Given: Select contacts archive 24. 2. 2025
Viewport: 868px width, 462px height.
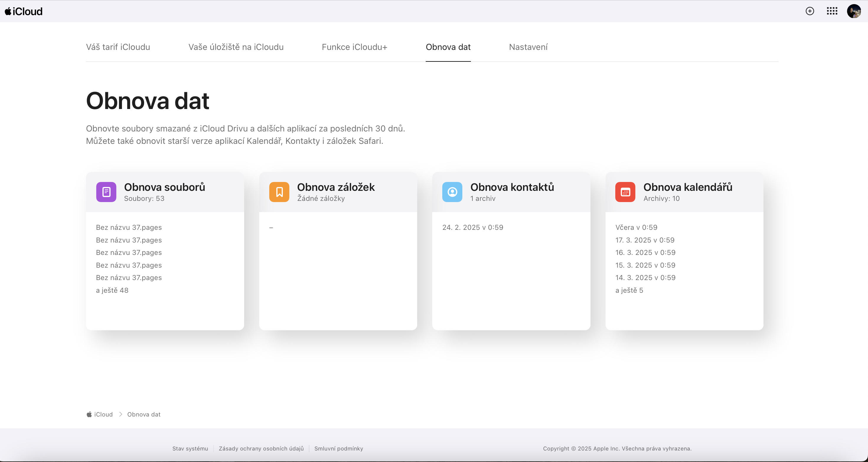Looking at the screenshot, I should coord(472,227).
